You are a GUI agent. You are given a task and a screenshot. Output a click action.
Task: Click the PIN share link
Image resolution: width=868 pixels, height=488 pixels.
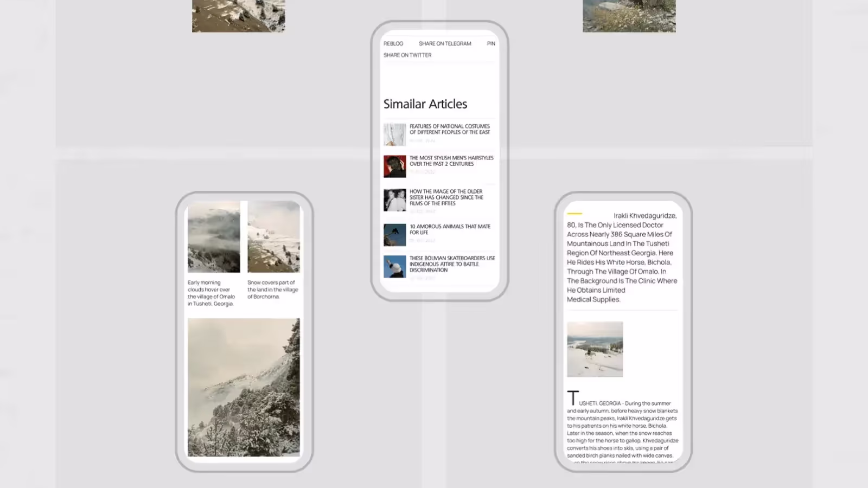pyautogui.click(x=491, y=43)
